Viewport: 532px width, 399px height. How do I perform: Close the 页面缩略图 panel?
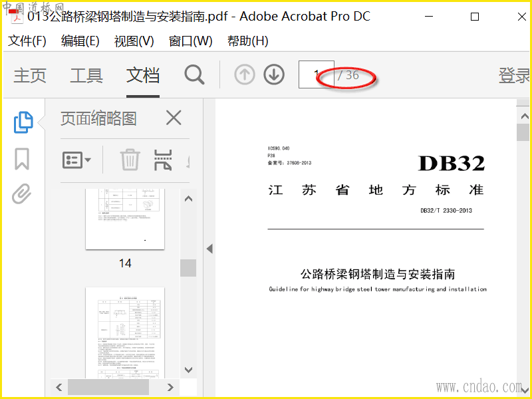click(174, 118)
